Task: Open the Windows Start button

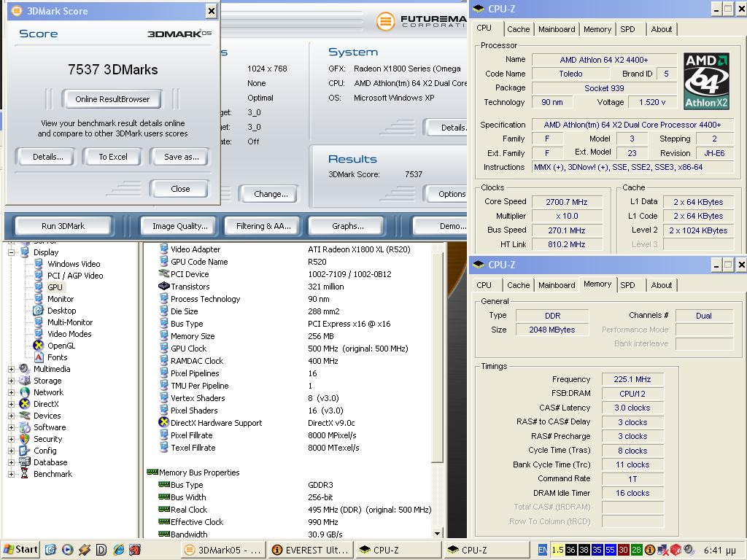Action: pos(20,550)
